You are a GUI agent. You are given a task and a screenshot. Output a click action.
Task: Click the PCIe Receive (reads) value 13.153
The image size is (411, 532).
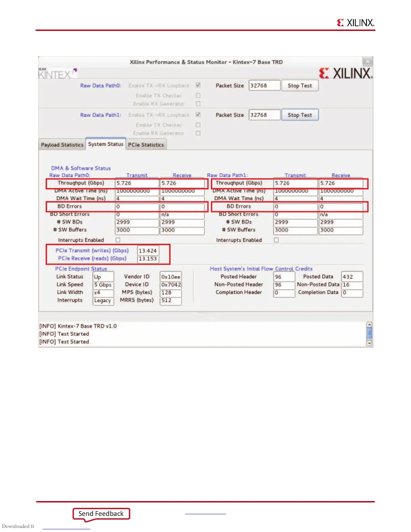click(x=148, y=259)
